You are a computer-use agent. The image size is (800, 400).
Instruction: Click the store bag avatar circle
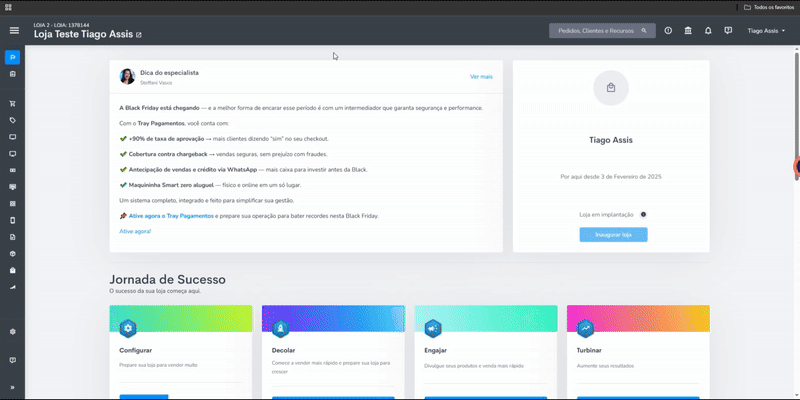tap(611, 88)
